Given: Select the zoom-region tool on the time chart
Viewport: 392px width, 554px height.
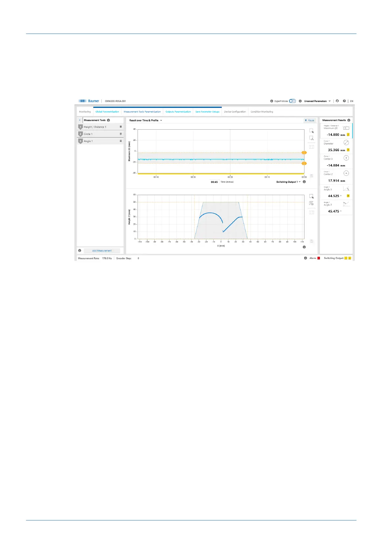Looking at the screenshot, I should (311, 131).
